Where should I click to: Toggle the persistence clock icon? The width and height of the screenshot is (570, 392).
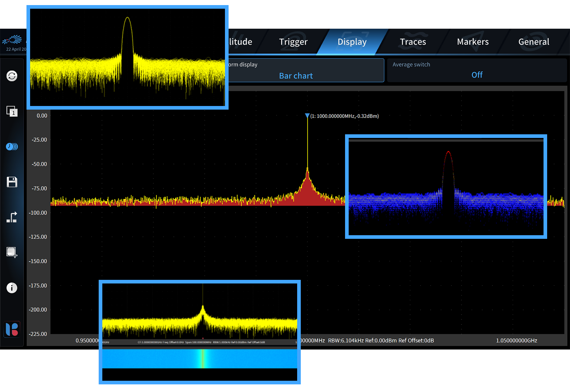coord(12,147)
